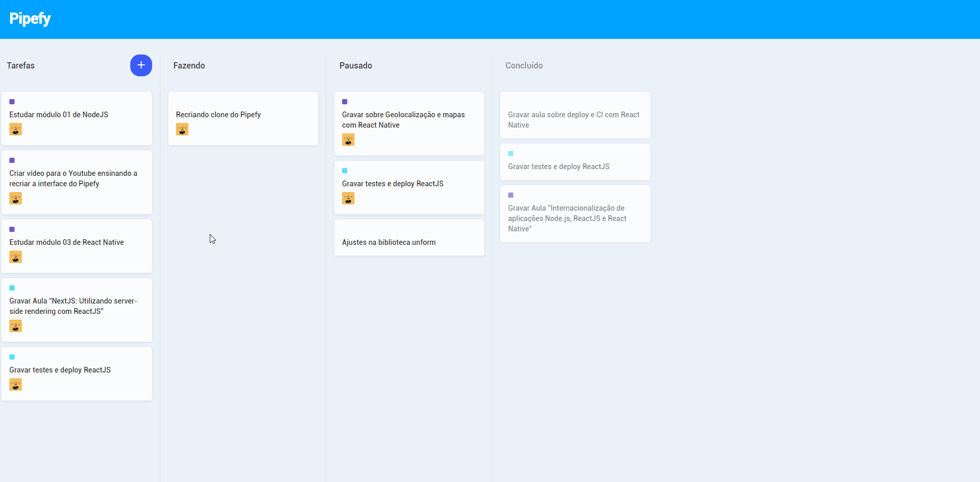Click the Pipefy logo in header
This screenshot has height=482, width=980.
click(x=30, y=19)
